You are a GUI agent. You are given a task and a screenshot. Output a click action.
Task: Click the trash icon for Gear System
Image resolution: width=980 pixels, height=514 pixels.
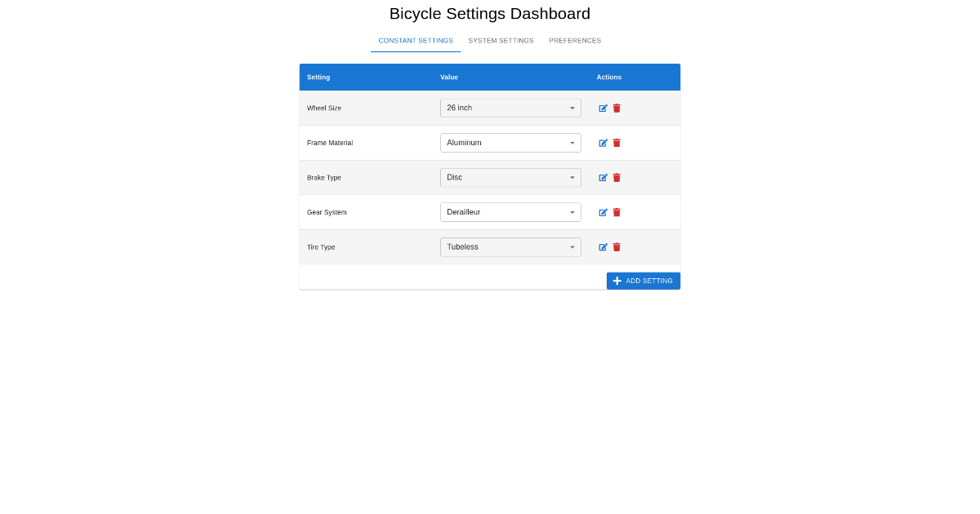[x=617, y=212]
